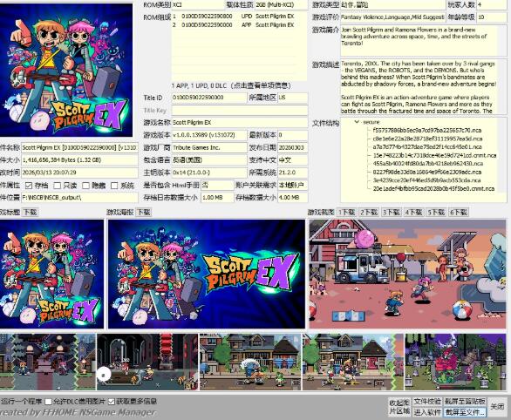The image size is (511, 420).
Task: Collapse the secure folder in file structure tree
Action: pos(358,122)
